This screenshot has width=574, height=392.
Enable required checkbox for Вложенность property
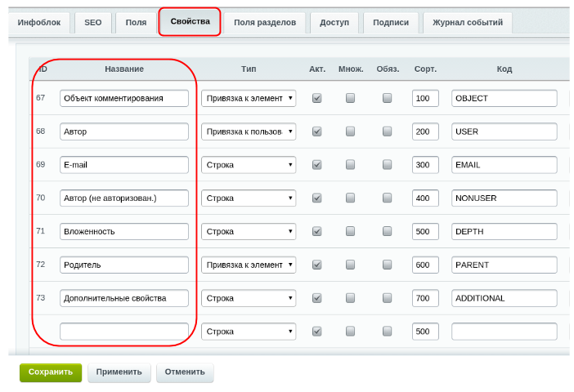click(387, 232)
